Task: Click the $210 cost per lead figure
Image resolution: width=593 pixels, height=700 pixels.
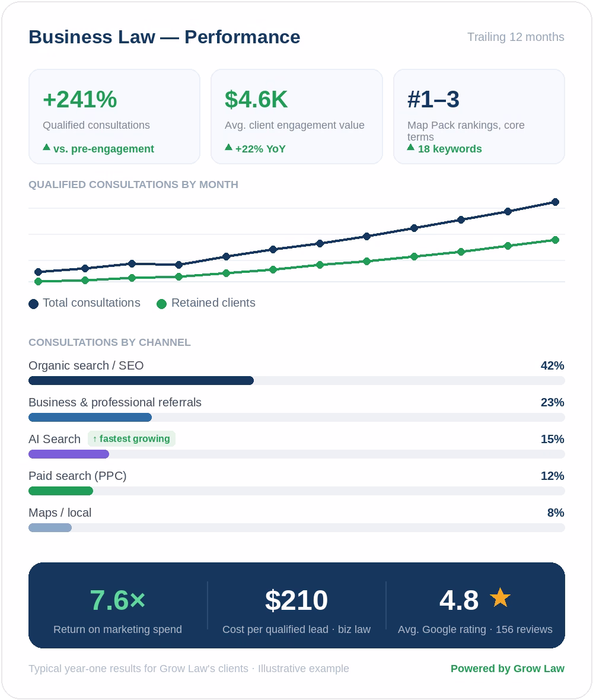Action: (x=296, y=600)
